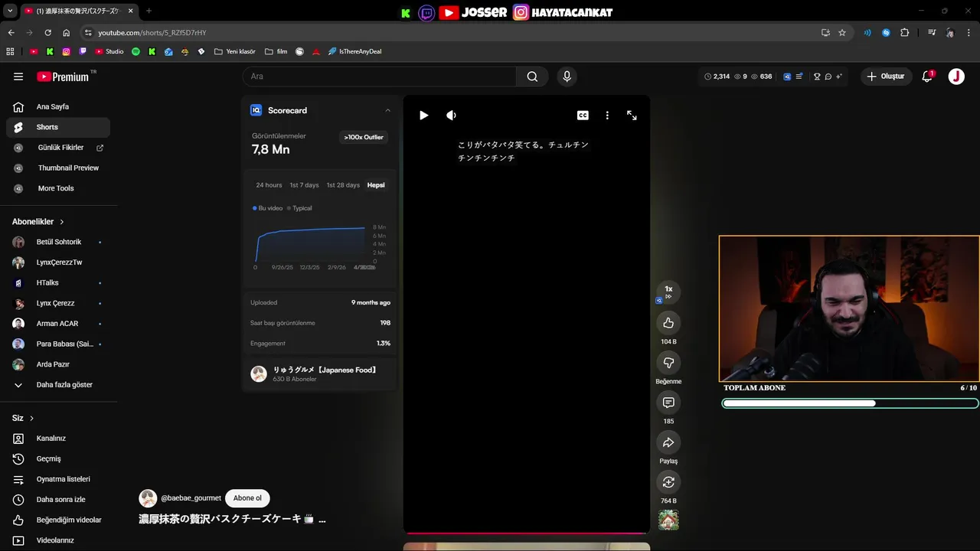This screenshot has width=980, height=551.
Task: Select the 1st 7 days tab
Action: [x=304, y=185]
